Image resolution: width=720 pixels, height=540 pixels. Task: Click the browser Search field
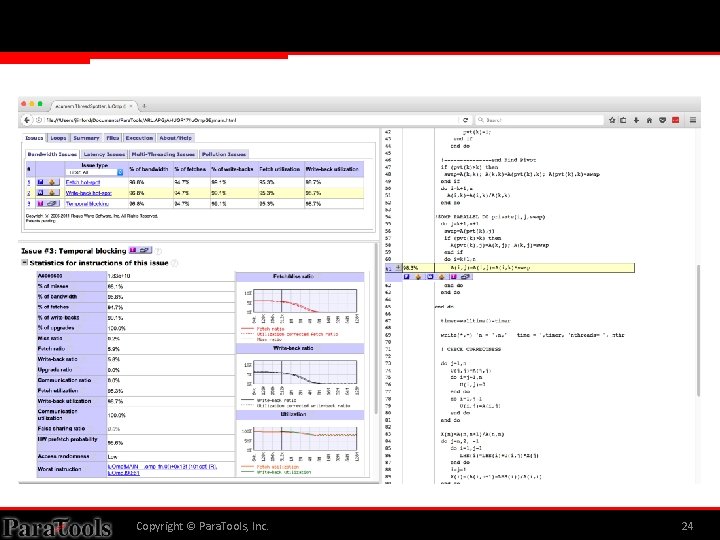pyautogui.click(x=540, y=120)
